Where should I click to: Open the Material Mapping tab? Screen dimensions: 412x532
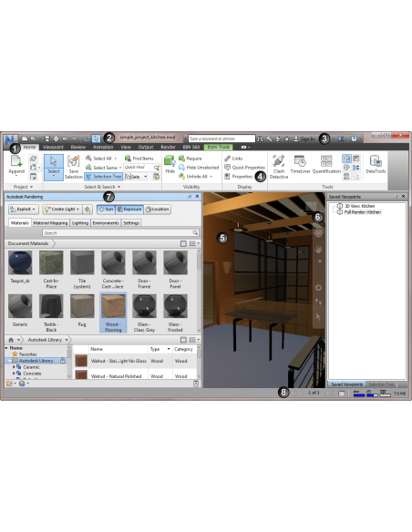(50, 223)
